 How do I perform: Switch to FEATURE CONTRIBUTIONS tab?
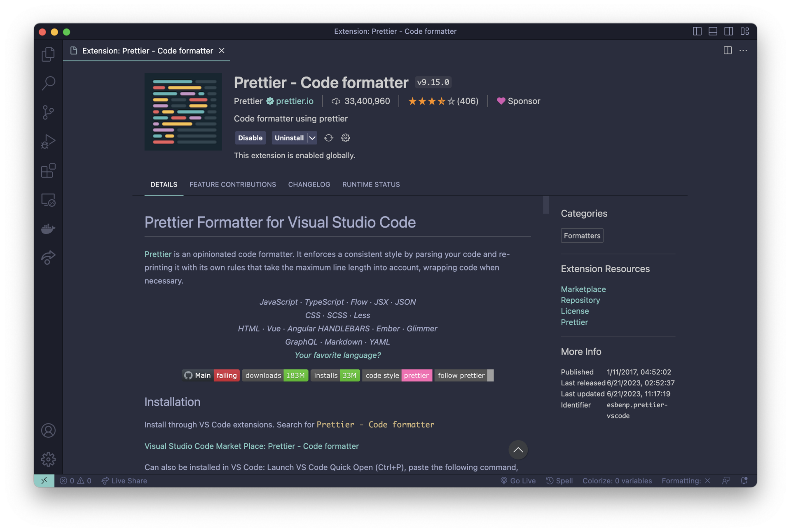coord(233,184)
